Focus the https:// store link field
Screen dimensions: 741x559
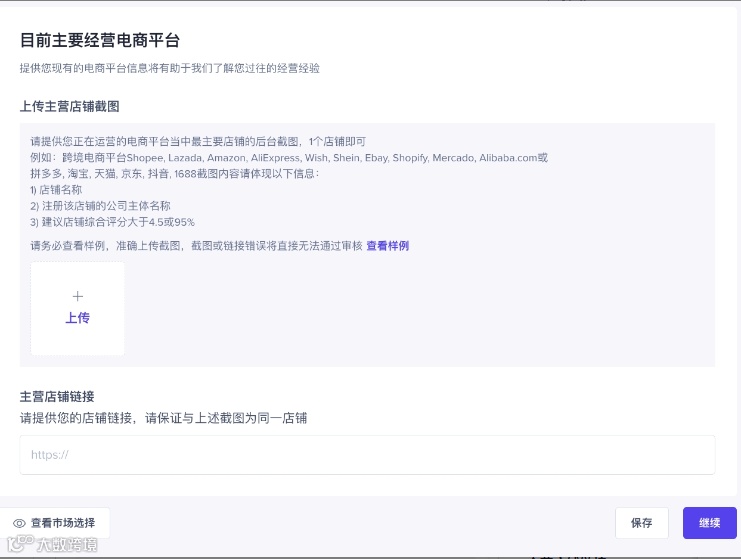[x=367, y=455]
